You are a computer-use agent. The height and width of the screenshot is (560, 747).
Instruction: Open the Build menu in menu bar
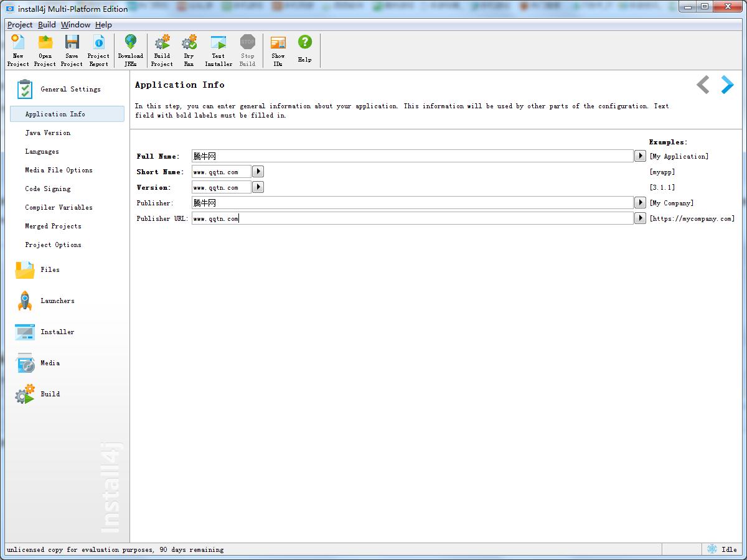(47, 25)
